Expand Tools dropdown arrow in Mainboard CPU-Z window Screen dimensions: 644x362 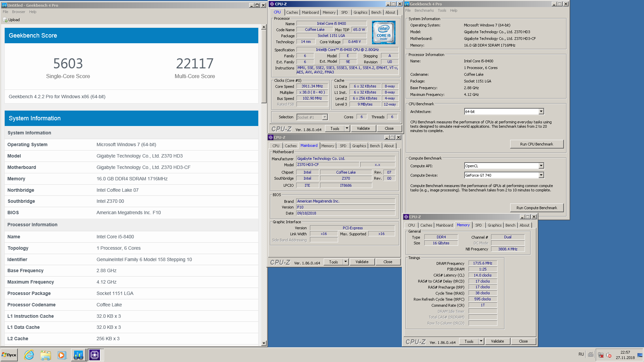(x=346, y=262)
